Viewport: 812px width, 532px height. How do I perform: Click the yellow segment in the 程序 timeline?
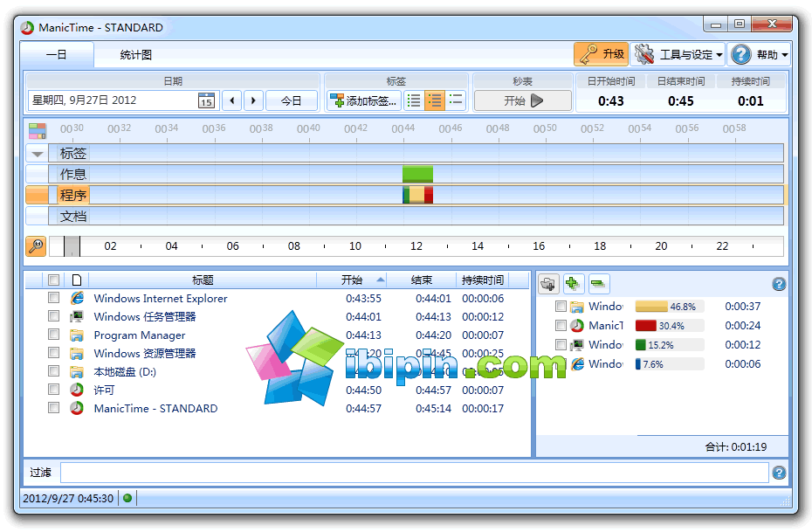coord(416,195)
